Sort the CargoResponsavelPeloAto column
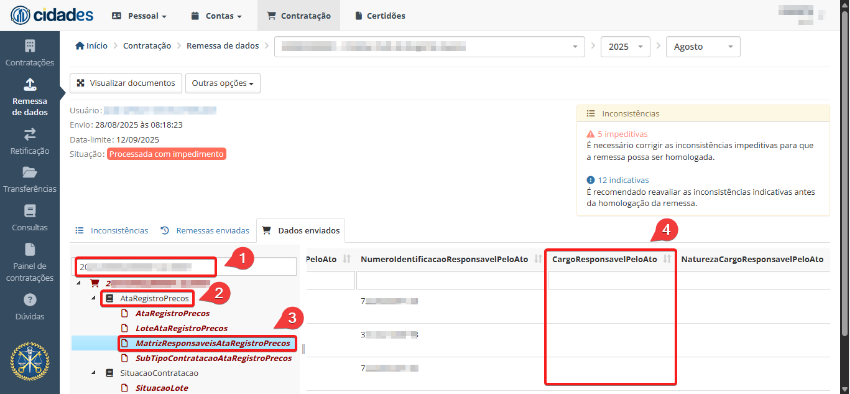 (x=667, y=260)
